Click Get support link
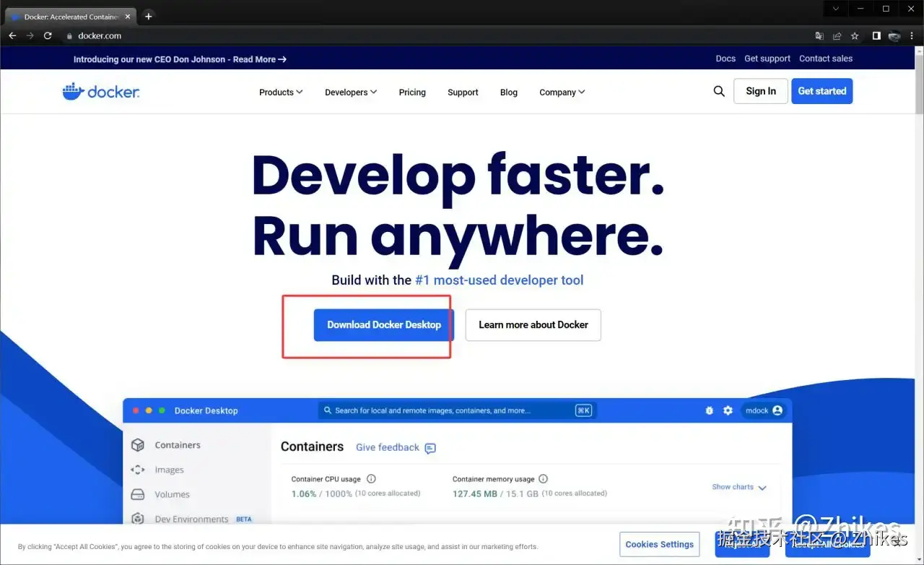This screenshot has width=924, height=565. 767,59
